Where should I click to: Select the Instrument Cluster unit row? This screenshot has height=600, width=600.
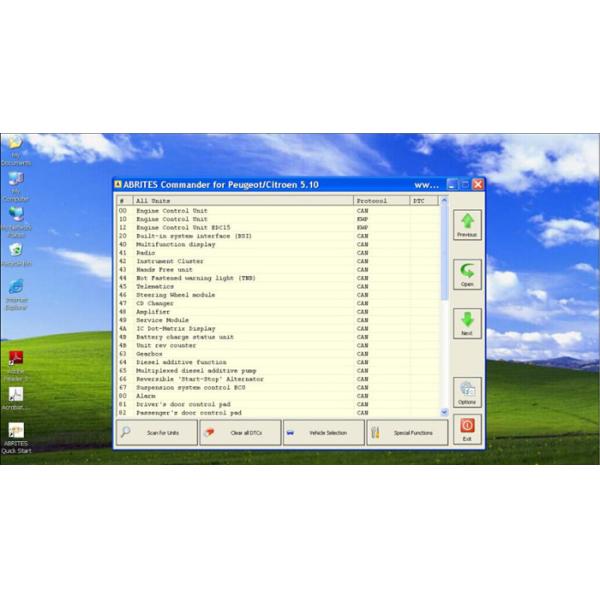170,260
